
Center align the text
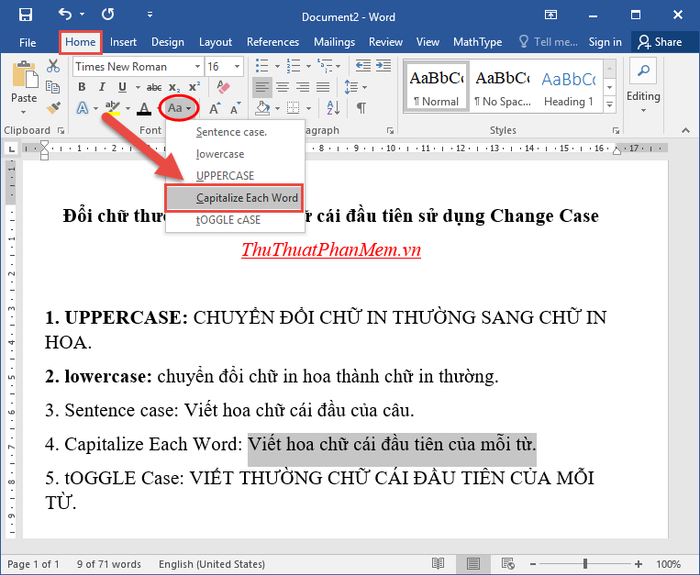[282, 87]
